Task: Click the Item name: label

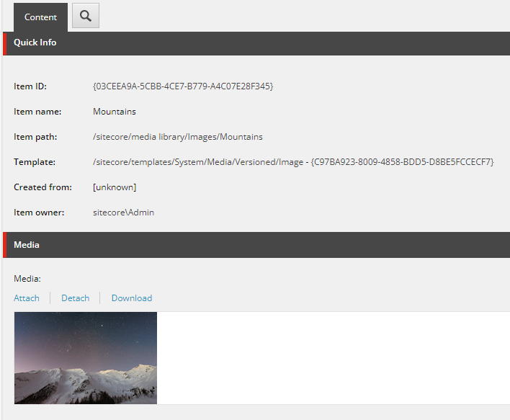Action: (37, 112)
